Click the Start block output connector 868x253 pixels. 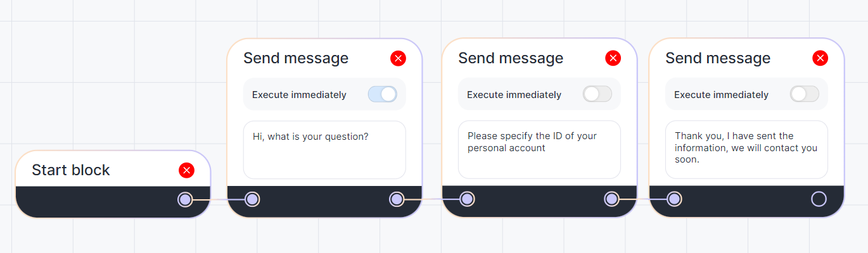pyautogui.click(x=184, y=200)
